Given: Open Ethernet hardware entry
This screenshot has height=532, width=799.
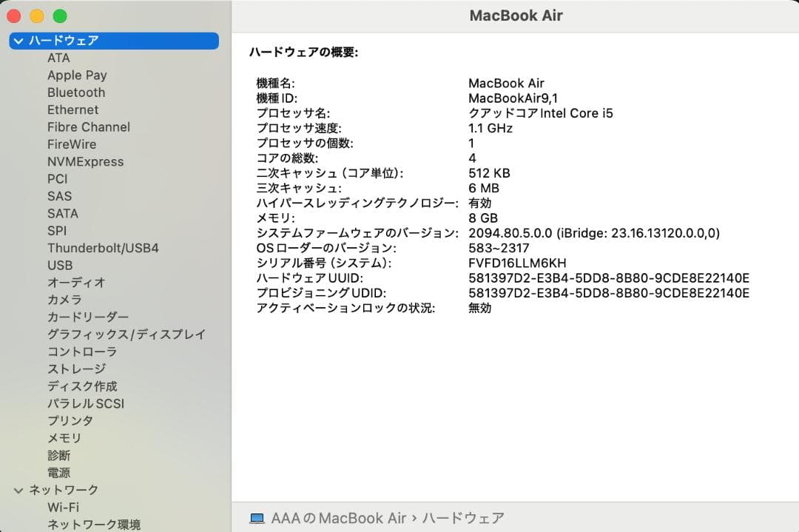Looking at the screenshot, I should tap(73, 110).
